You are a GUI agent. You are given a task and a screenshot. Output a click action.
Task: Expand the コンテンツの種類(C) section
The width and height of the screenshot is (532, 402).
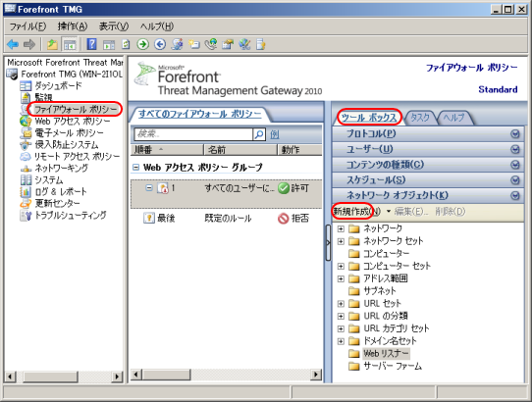[429, 165]
